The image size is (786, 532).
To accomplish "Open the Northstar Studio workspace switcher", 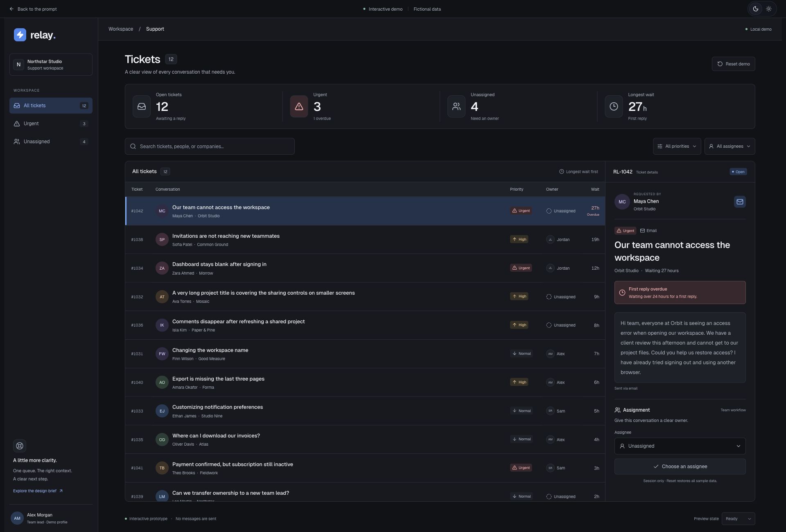I will (51, 65).
